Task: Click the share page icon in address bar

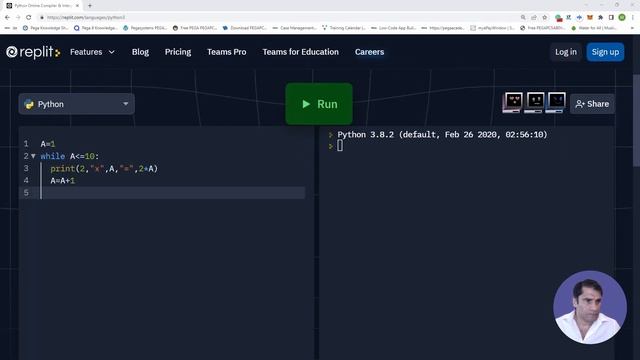Action: pyautogui.click(x=534, y=18)
